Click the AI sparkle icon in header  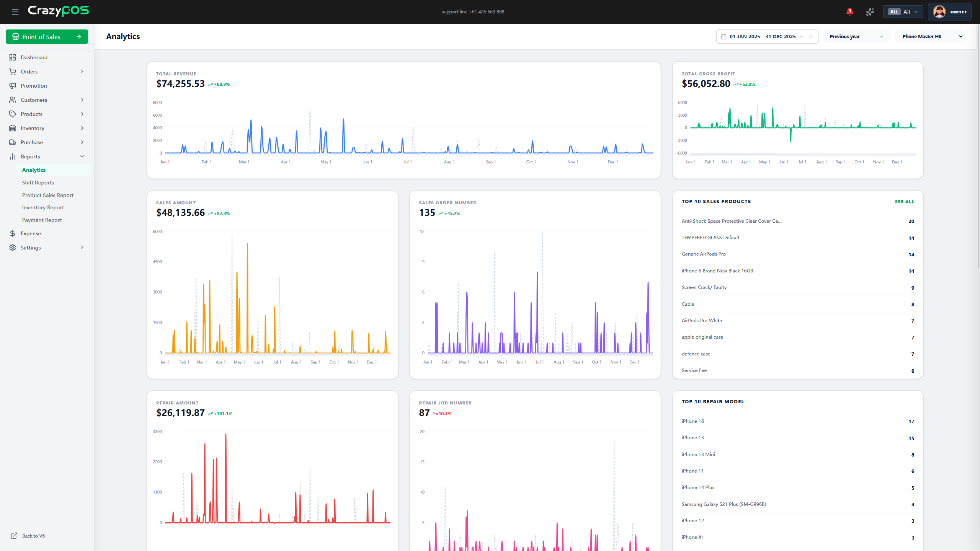point(870,12)
